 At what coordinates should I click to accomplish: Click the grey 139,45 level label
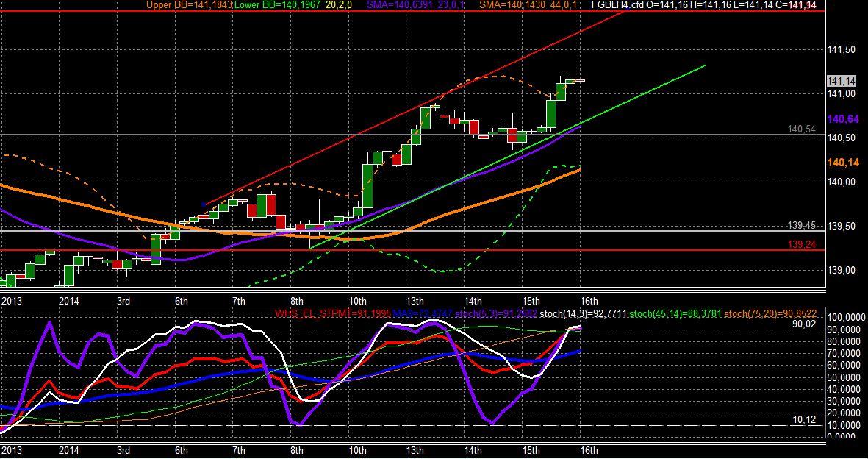[802, 226]
